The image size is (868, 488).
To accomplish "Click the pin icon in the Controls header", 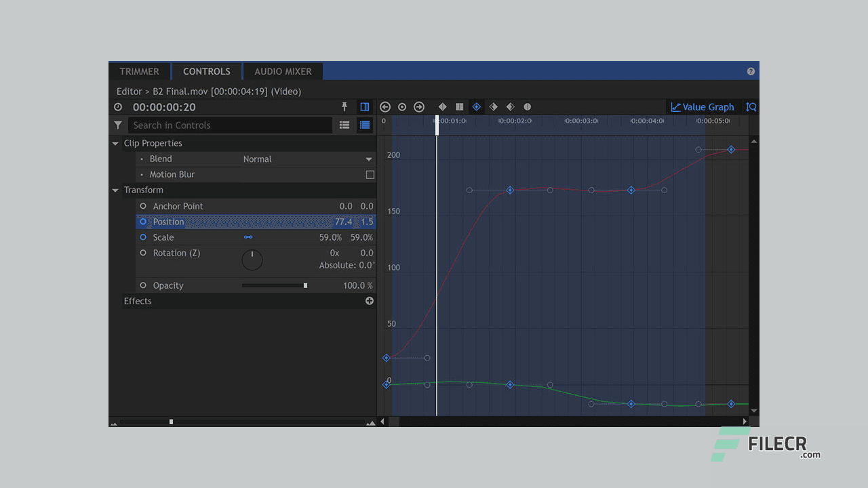I will 344,106.
